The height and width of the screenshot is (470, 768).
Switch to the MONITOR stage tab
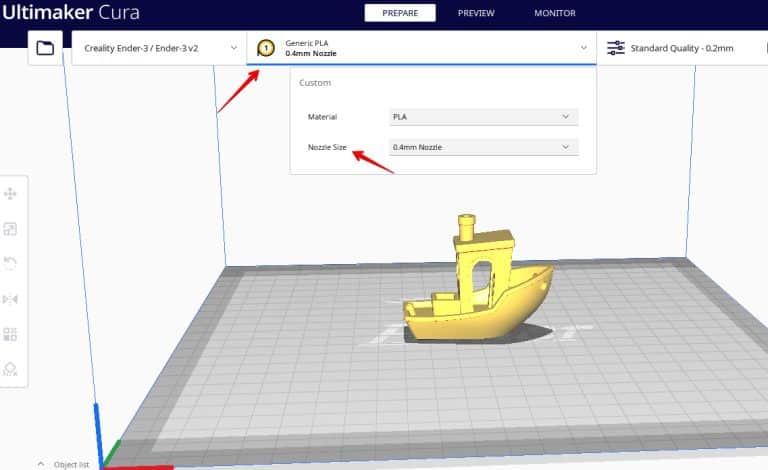[x=555, y=13]
